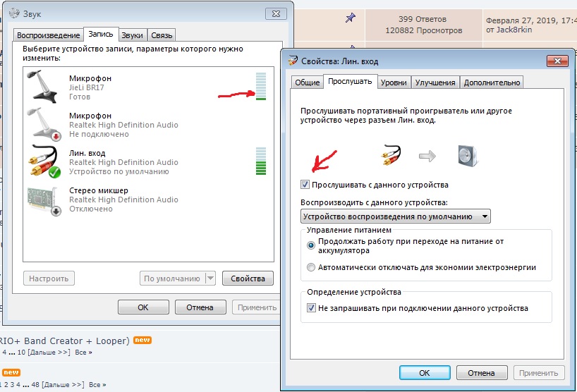
Task: Select Автоматически отключать для экономии электроэнергии
Action: pyautogui.click(x=311, y=267)
